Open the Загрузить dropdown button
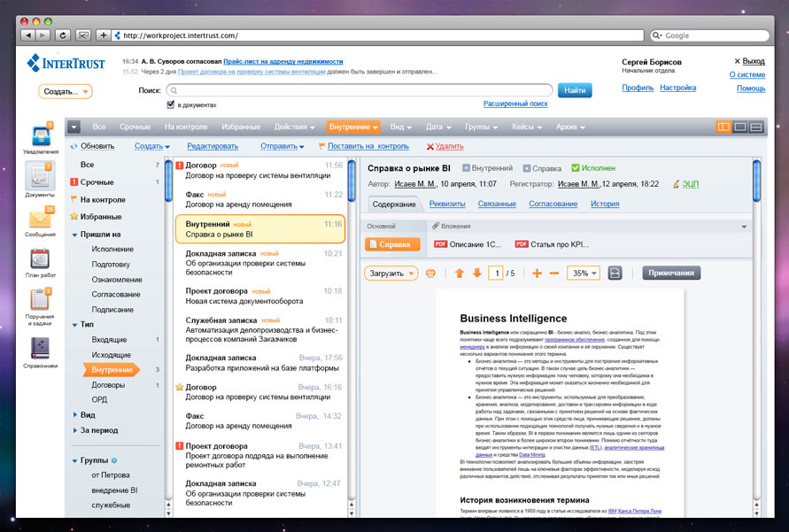 tap(391, 274)
